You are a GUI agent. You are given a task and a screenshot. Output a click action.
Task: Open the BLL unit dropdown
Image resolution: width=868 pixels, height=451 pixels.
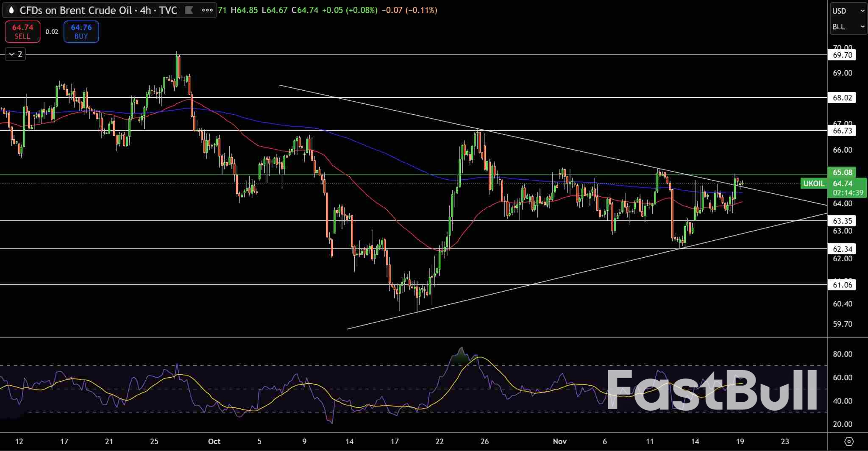[x=848, y=27]
